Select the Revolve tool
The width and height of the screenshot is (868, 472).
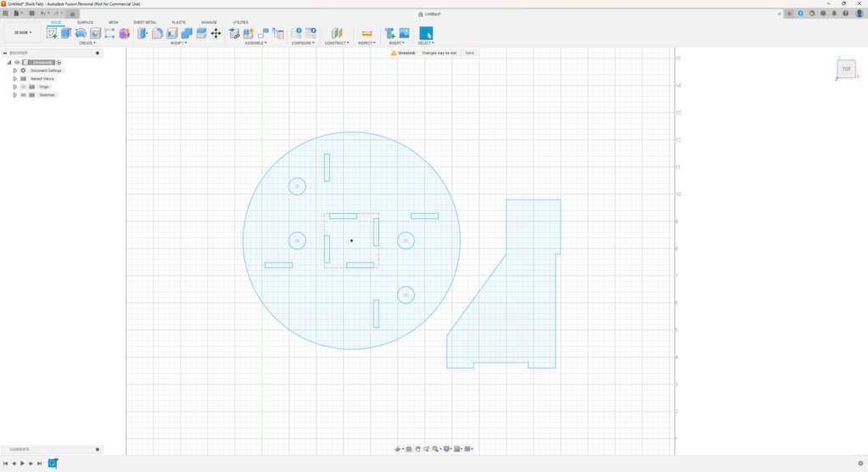point(81,33)
